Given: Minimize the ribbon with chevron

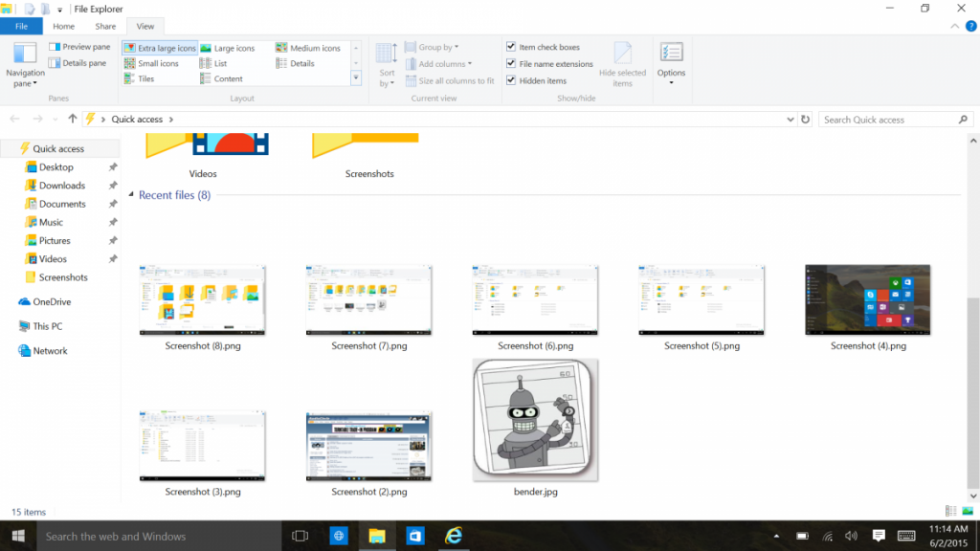Looking at the screenshot, I should [954, 26].
